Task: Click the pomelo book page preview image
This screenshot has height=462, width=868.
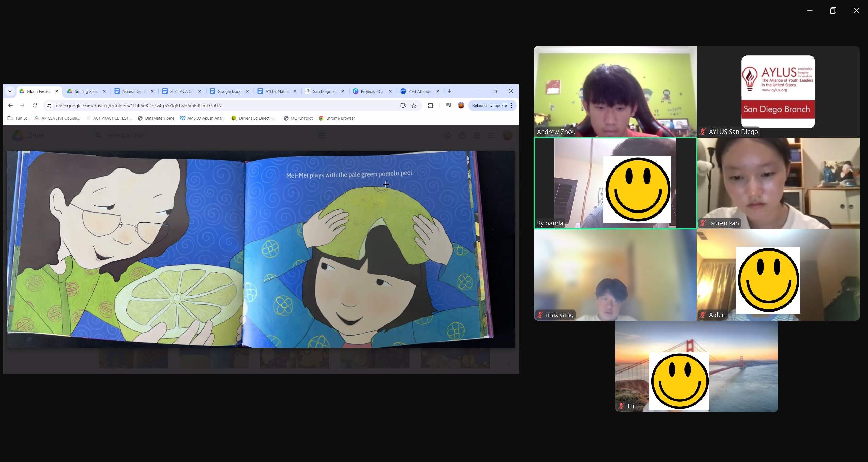Action: click(261, 249)
